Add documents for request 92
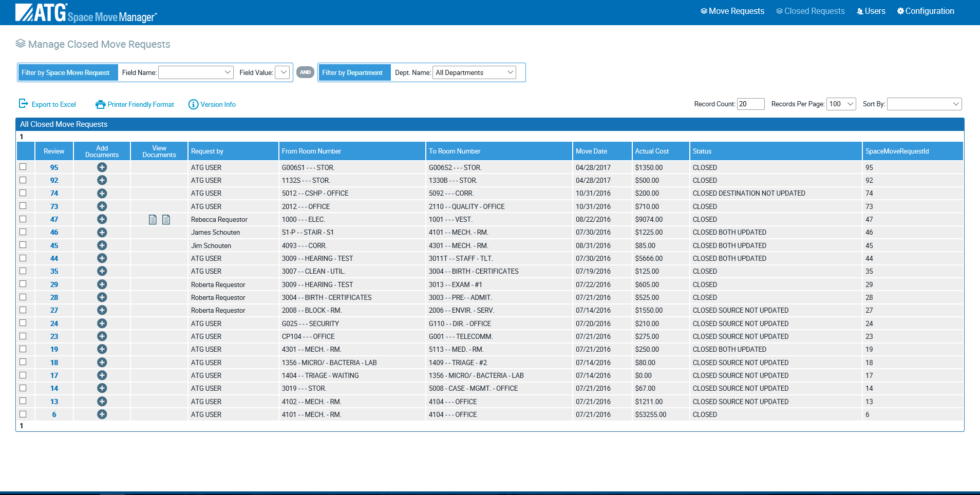980x495 pixels. point(102,180)
